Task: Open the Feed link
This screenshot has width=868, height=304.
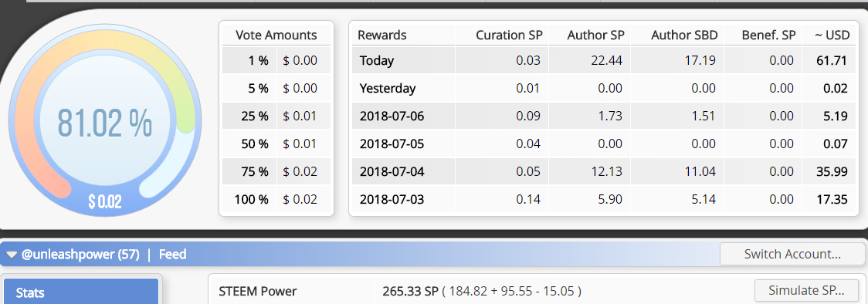Action: (173, 255)
